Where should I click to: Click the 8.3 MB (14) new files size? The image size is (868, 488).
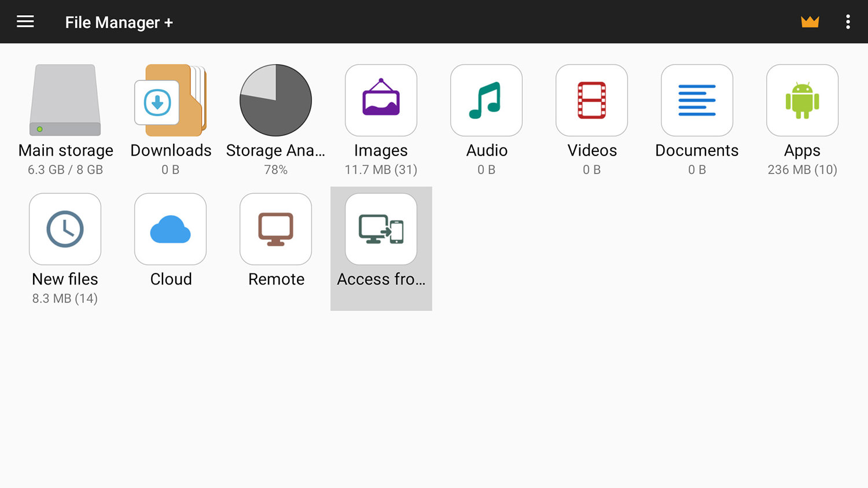[x=65, y=299]
